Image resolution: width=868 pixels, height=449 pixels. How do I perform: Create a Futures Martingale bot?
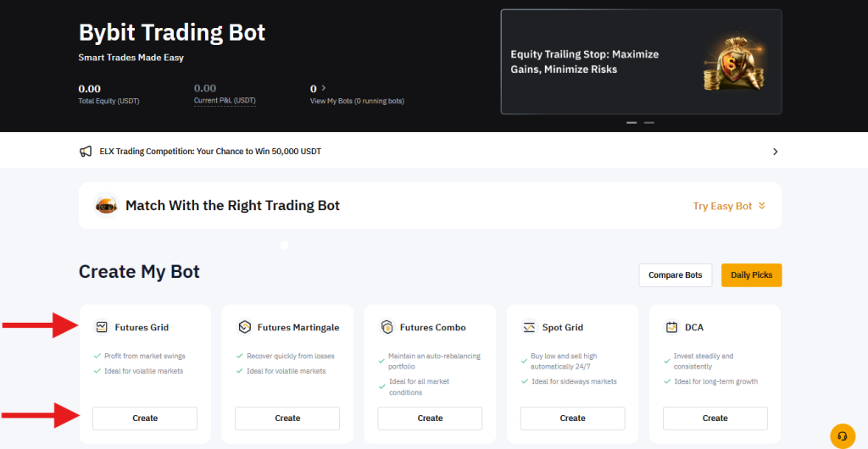287,418
